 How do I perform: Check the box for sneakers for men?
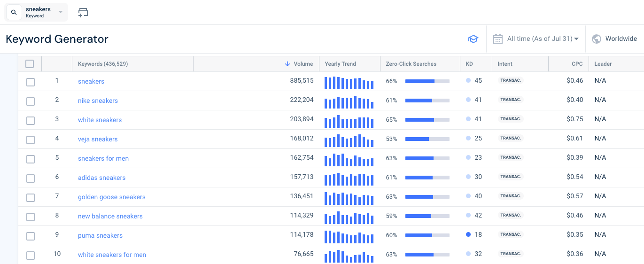click(x=31, y=159)
